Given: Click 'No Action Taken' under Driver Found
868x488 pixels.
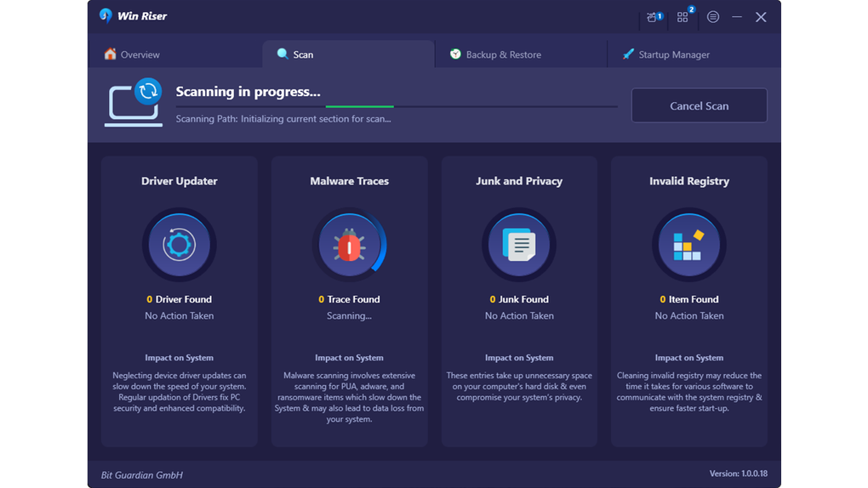Looking at the screenshot, I should coord(180,316).
